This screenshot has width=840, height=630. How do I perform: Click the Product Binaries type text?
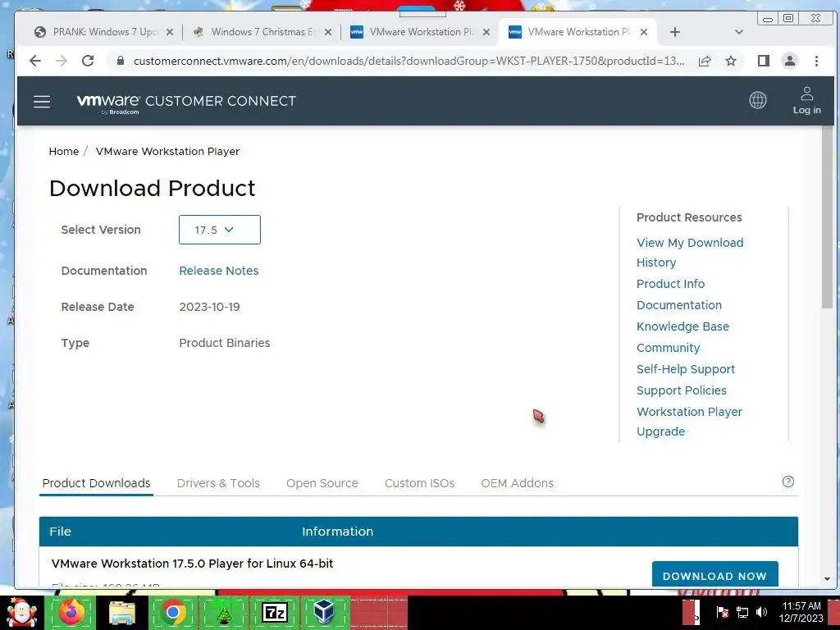(225, 343)
